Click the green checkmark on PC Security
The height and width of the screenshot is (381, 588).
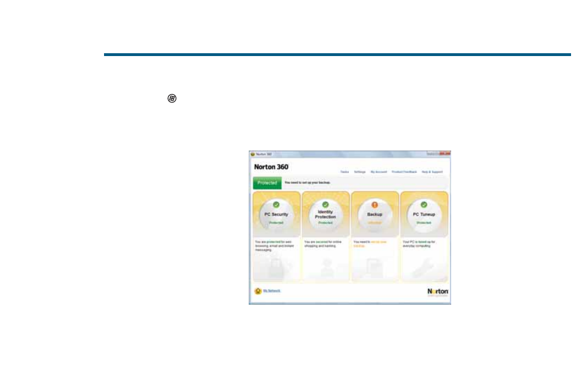[276, 204]
